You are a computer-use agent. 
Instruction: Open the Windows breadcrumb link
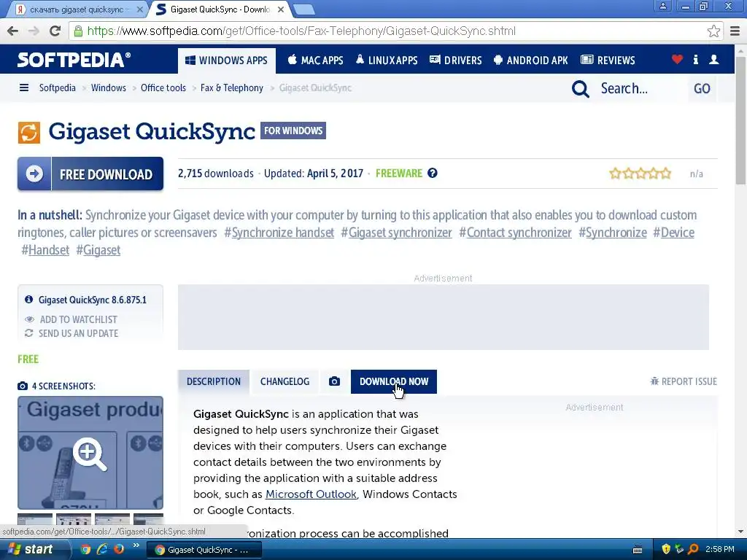coord(109,87)
